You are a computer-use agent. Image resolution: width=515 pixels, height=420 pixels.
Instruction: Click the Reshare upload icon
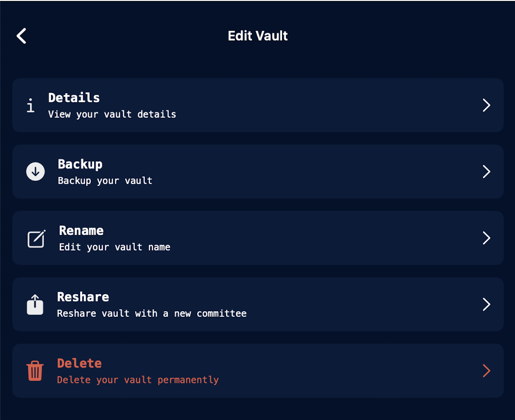point(35,304)
